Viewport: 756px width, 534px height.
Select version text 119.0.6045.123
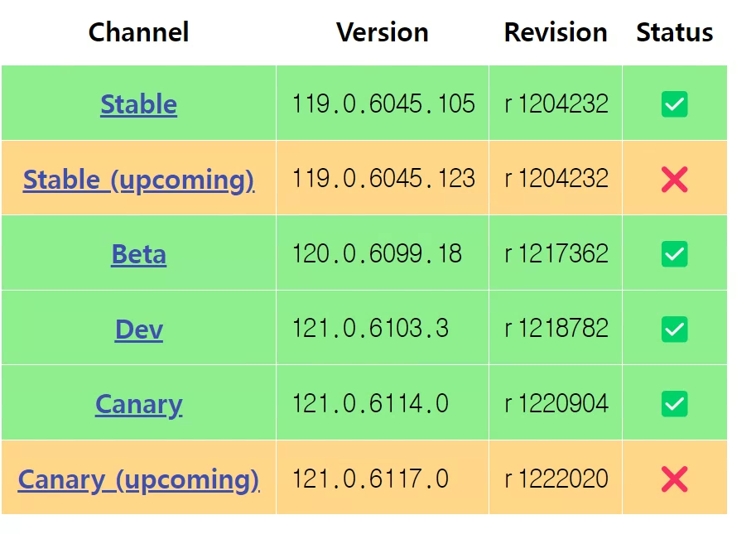click(x=383, y=178)
